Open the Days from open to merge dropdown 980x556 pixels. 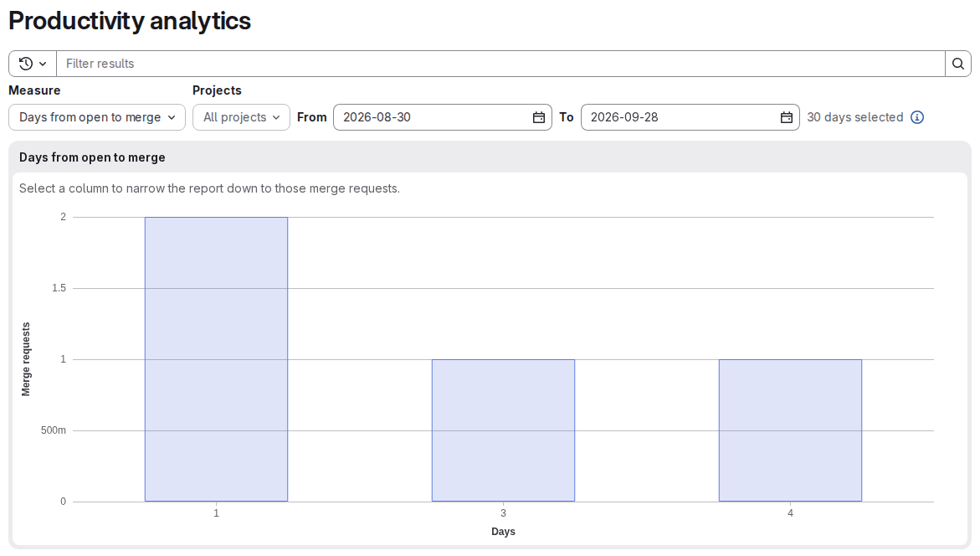click(x=97, y=117)
